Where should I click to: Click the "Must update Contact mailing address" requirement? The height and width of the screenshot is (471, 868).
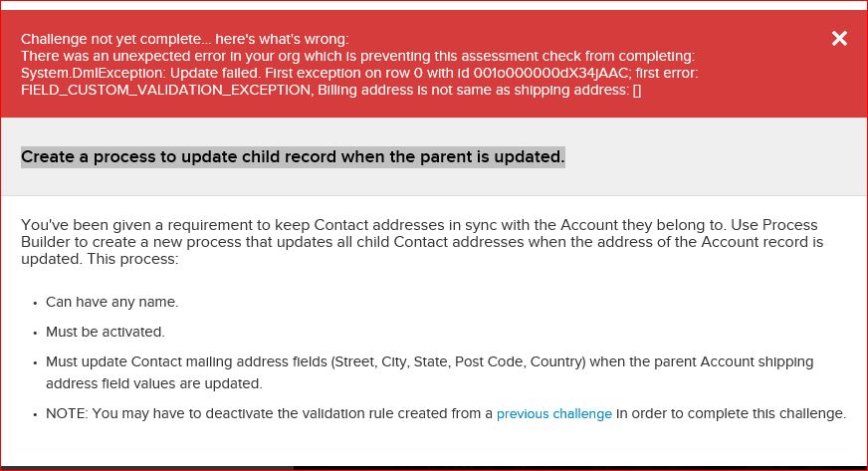click(x=189, y=361)
